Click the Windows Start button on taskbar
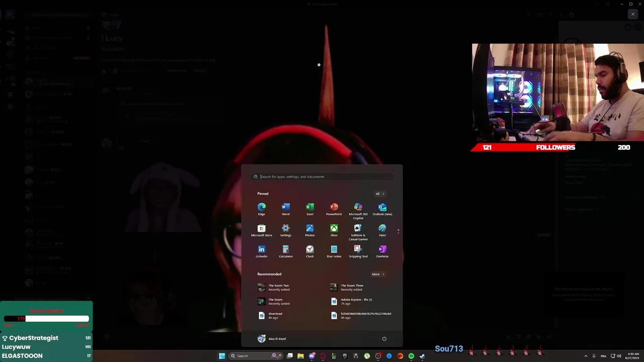Viewport: 644px width, 362px height. click(x=222, y=356)
